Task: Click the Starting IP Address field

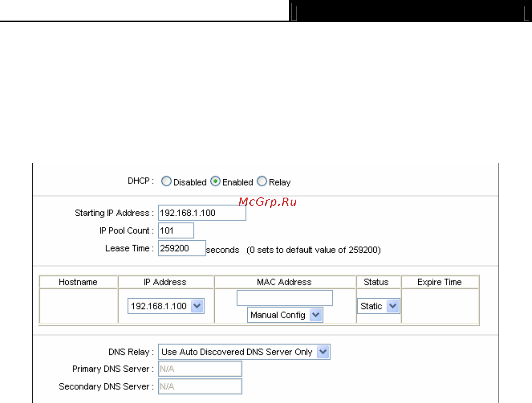Action: (202, 213)
